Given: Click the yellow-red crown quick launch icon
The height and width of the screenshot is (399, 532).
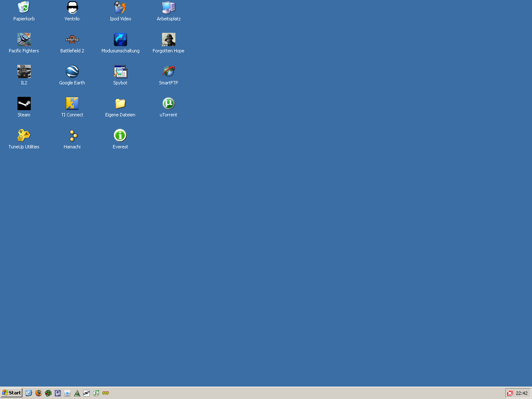Looking at the screenshot, I should 106,393.
